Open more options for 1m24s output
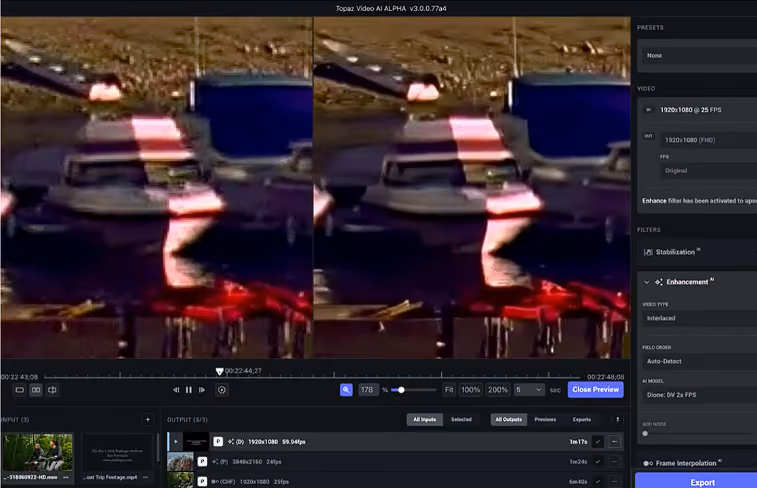Image resolution: width=757 pixels, height=488 pixels. click(615, 461)
